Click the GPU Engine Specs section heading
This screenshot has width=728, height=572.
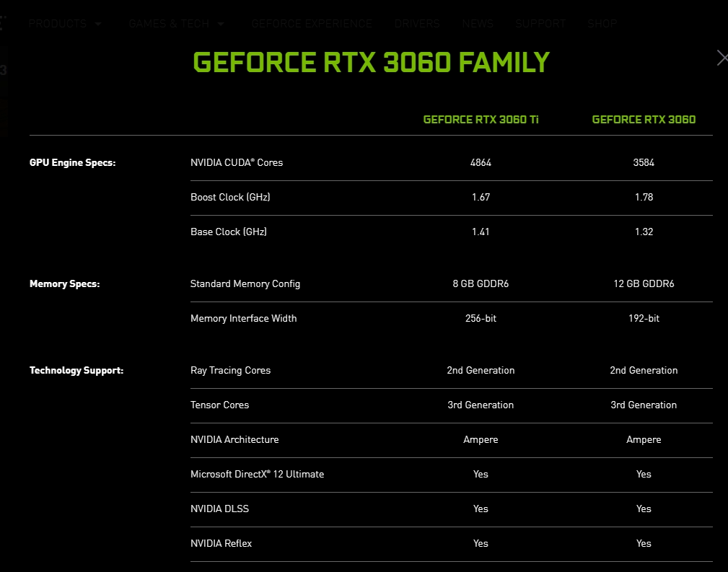pos(72,162)
